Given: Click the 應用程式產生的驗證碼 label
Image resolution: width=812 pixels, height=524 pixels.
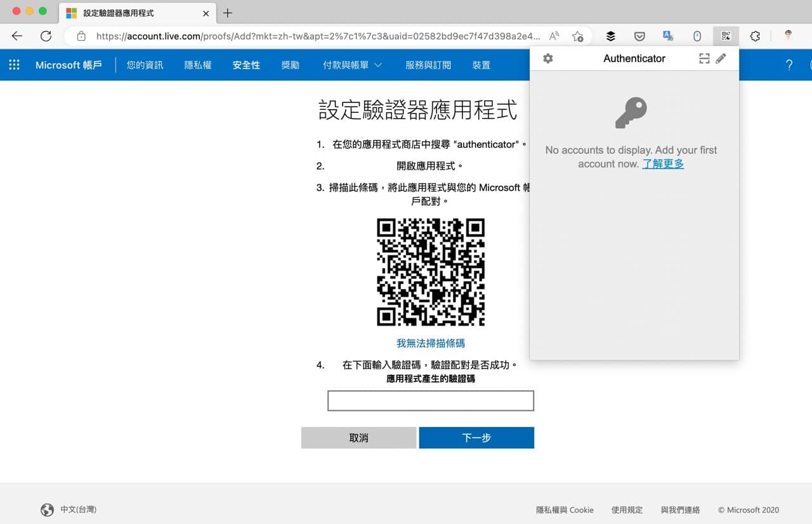Looking at the screenshot, I should (431, 379).
